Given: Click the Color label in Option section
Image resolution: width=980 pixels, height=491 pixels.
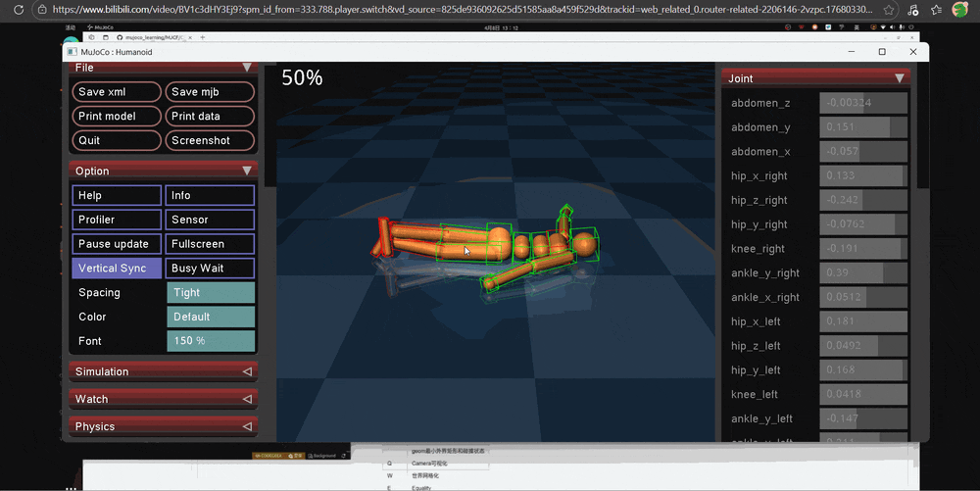Looking at the screenshot, I should pyautogui.click(x=92, y=317).
